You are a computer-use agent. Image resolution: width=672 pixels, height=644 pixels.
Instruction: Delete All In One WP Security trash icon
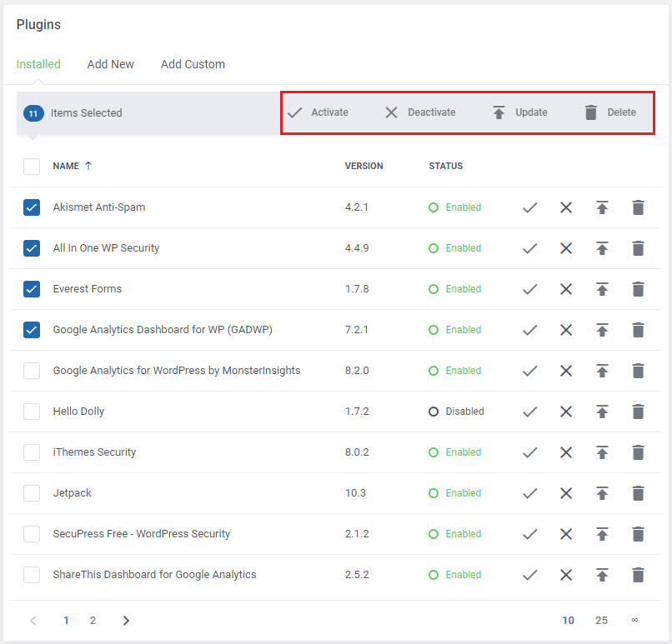coord(638,248)
